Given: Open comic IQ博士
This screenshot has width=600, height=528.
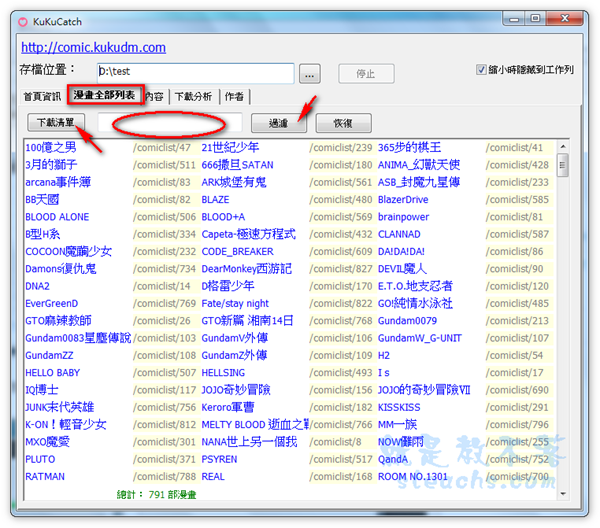Looking at the screenshot, I should tap(42, 390).
